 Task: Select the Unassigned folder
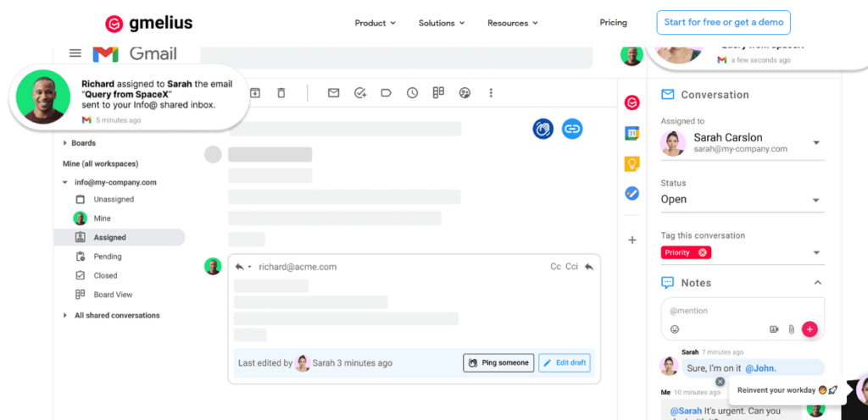click(x=114, y=199)
